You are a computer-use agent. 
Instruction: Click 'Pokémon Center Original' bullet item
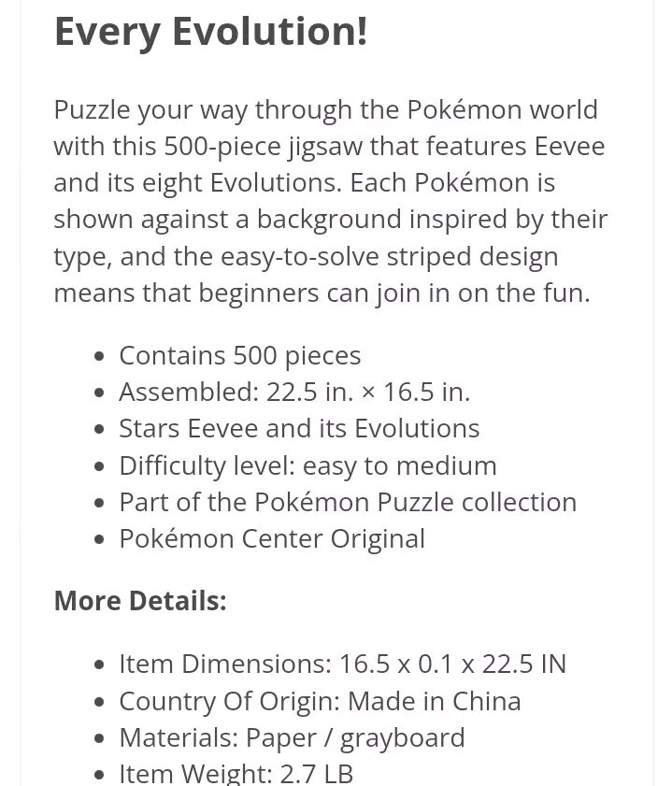tap(272, 539)
